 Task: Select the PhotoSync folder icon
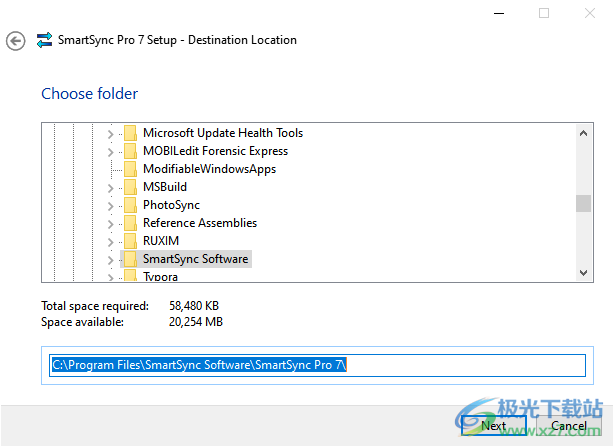pos(130,205)
